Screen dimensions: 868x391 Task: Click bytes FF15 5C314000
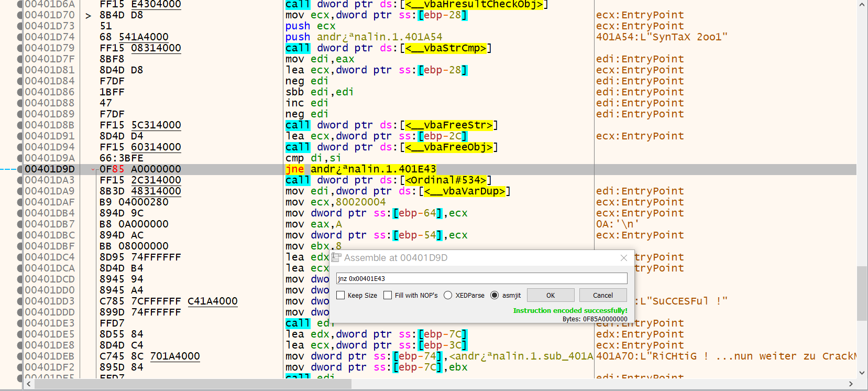click(140, 125)
